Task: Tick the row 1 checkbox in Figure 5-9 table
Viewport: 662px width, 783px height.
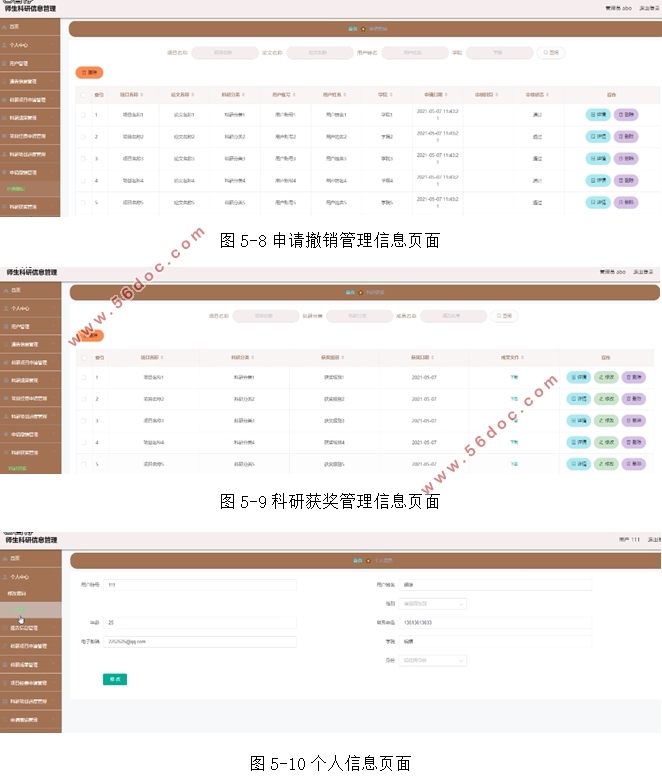Action: click(x=84, y=378)
